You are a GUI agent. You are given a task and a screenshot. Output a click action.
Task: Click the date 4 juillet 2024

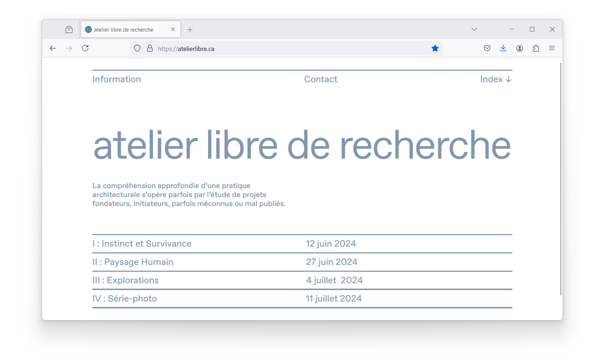tap(334, 280)
